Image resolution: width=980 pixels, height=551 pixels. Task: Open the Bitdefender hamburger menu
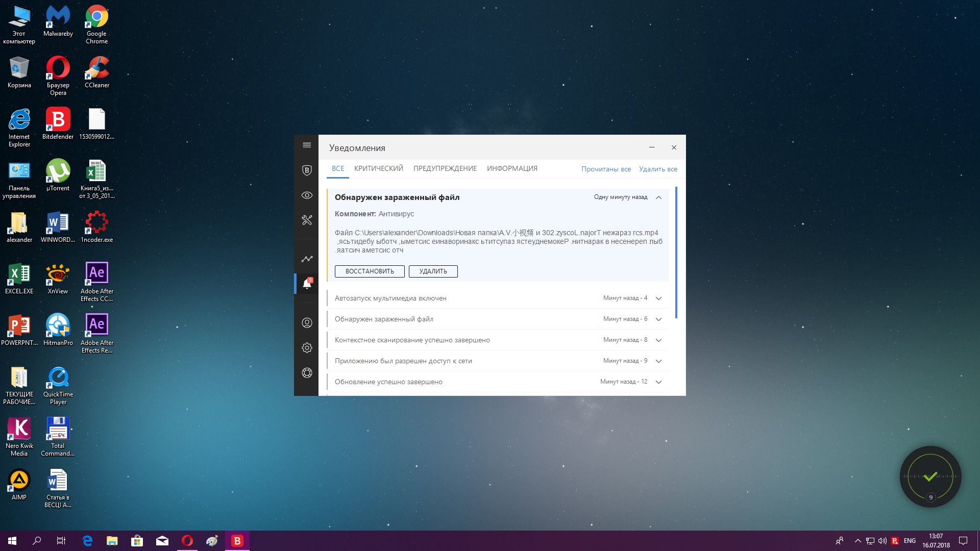(x=307, y=145)
